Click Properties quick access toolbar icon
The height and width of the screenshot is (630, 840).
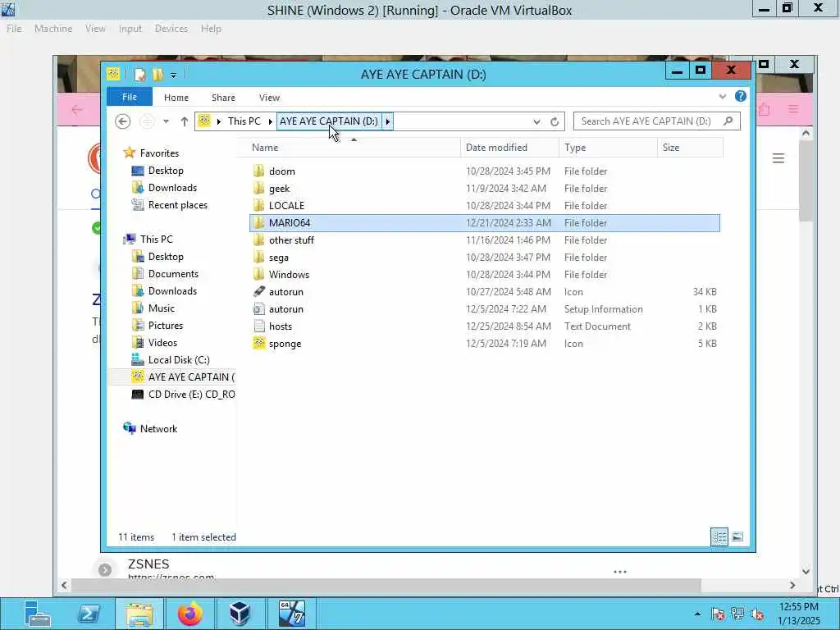click(139, 75)
